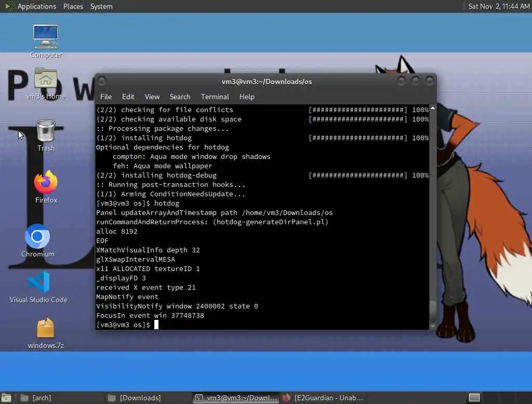Click the 'runCommandAndReturnProcess' output line
532x404 pixels.
pyautogui.click(x=212, y=222)
